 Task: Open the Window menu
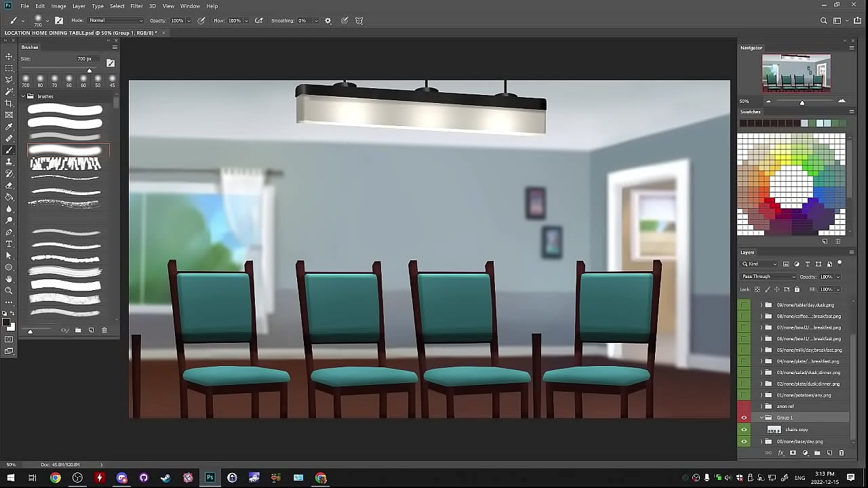(190, 6)
